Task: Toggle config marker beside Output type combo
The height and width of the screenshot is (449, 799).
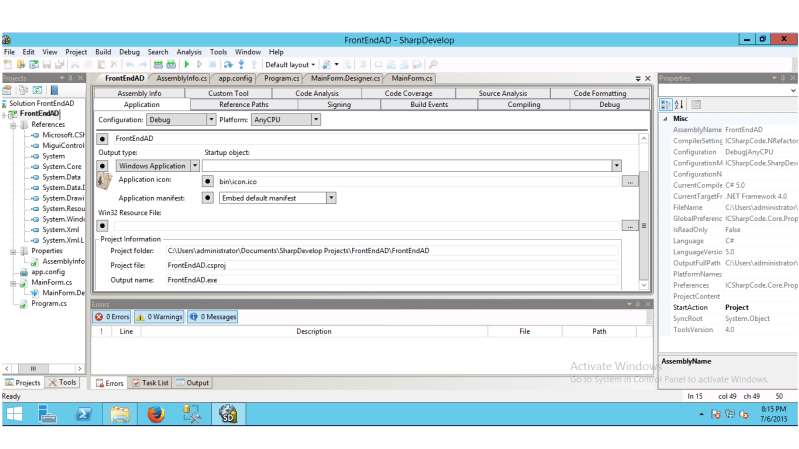Action: click(102, 166)
